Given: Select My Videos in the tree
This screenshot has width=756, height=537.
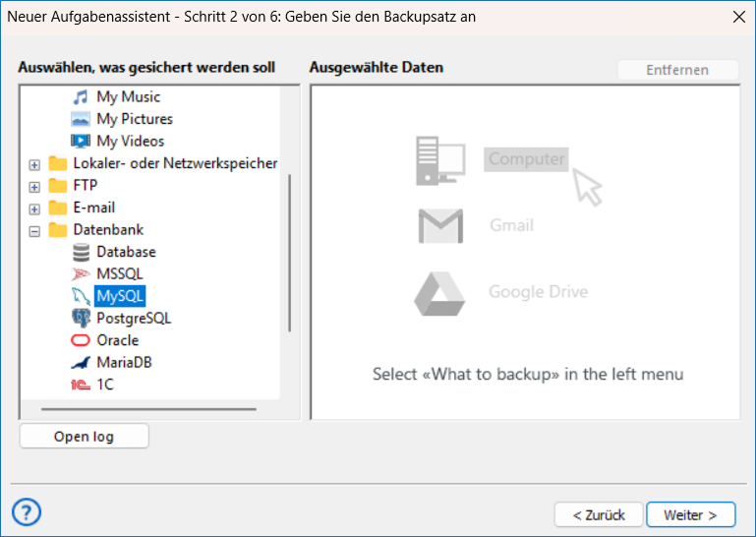Looking at the screenshot, I should point(130,141).
